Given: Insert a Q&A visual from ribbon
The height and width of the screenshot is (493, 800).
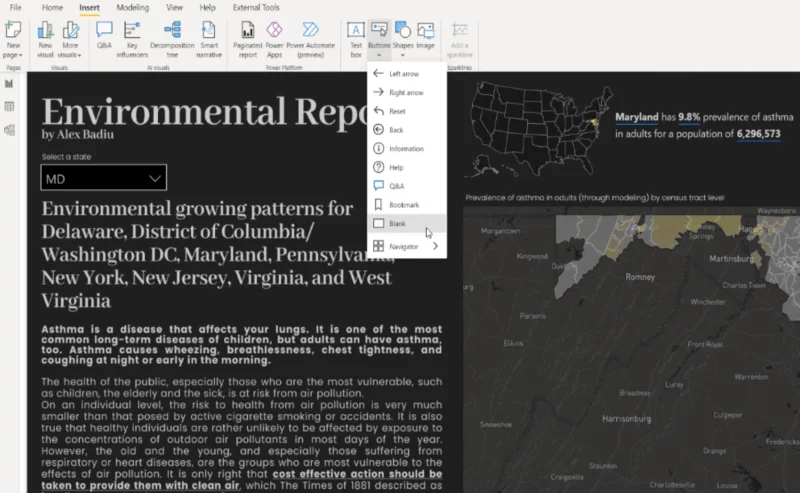Looking at the screenshot, I should [x=104, y=35].
